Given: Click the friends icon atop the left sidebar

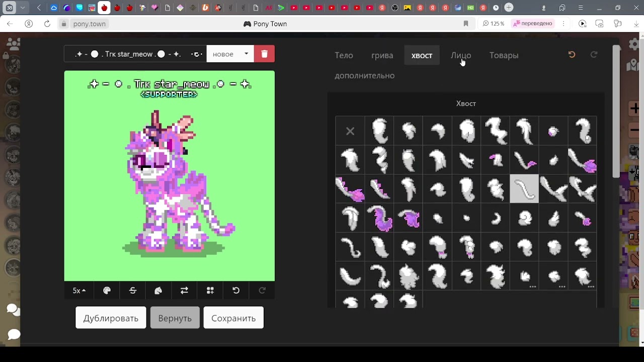Looking at the screenshot, I should pos(13,44).
